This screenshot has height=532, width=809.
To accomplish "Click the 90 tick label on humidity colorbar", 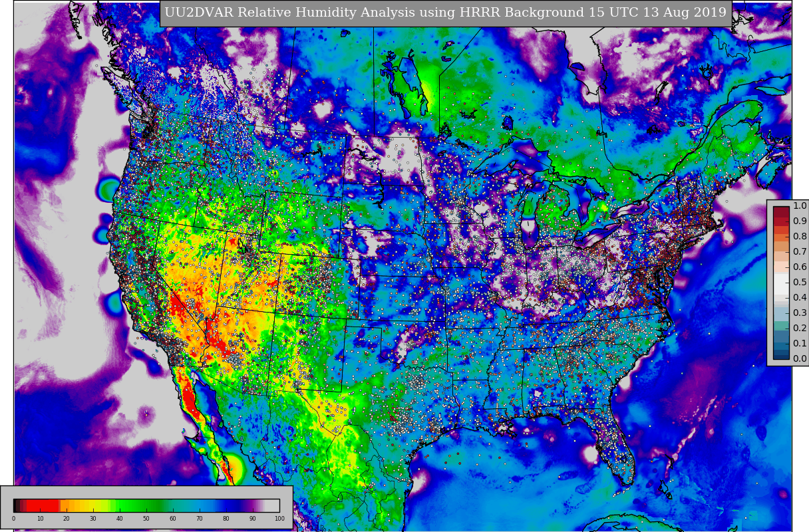I will [x=253, y=519].
